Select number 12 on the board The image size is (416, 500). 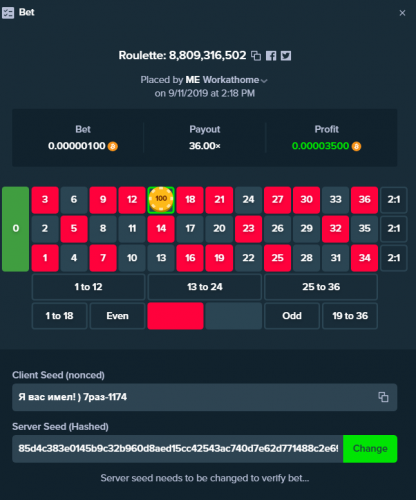132,200
